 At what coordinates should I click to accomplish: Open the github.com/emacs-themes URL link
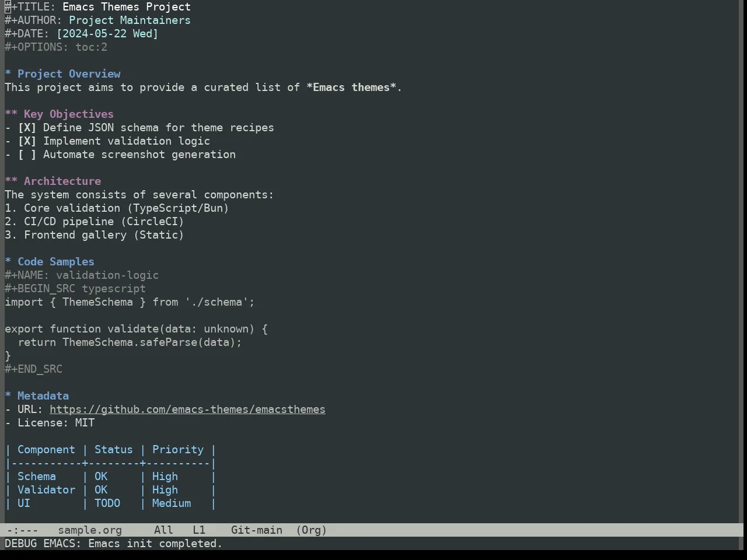tap(187, 409)
